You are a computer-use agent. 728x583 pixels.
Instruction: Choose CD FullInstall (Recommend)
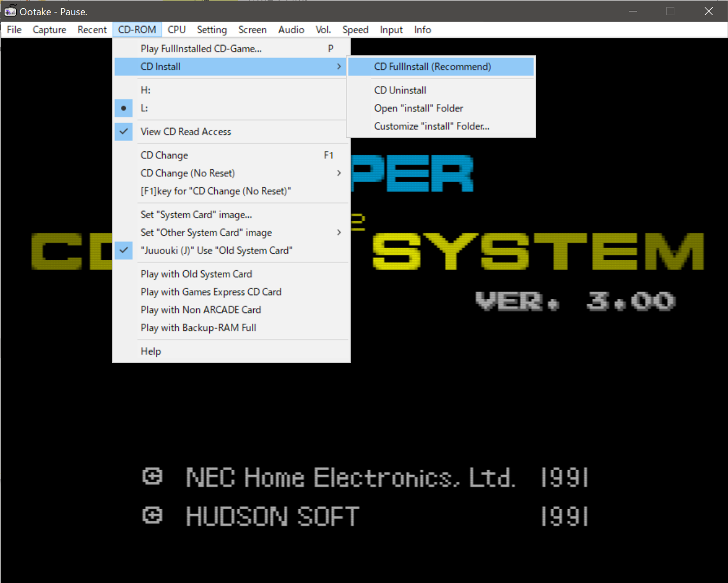coord(441,67)
